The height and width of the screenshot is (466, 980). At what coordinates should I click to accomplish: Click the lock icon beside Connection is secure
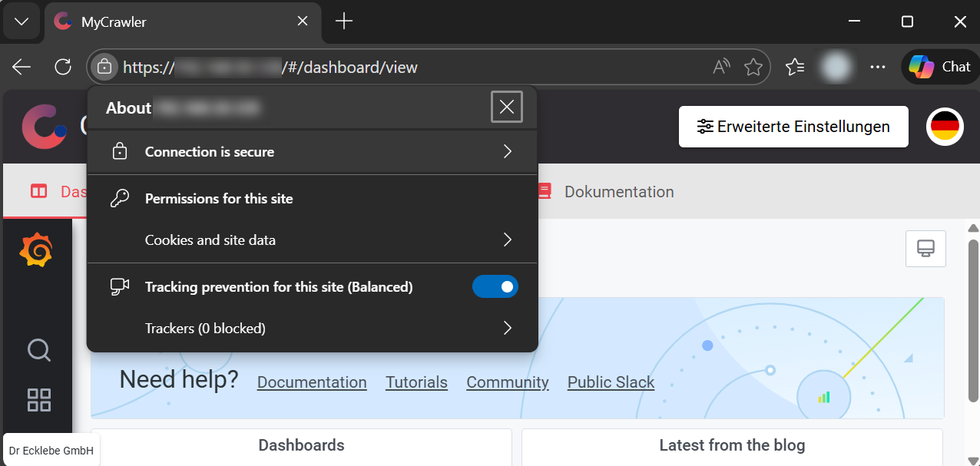pos(119,152)
